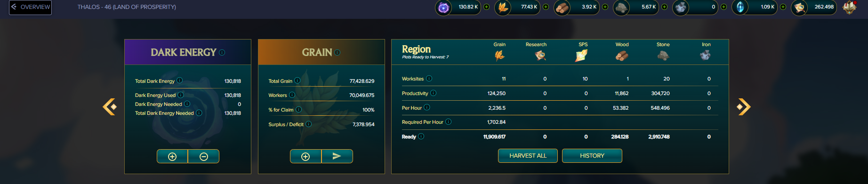This screenshot has height=184, width=868.
Task: Add wood using plus beside 3.92 K
Action: (605, 7)
